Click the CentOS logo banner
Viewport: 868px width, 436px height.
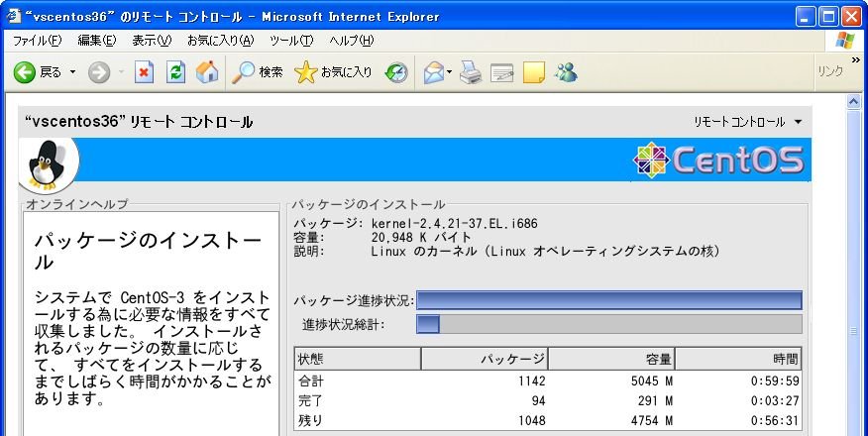click(718, 160)
